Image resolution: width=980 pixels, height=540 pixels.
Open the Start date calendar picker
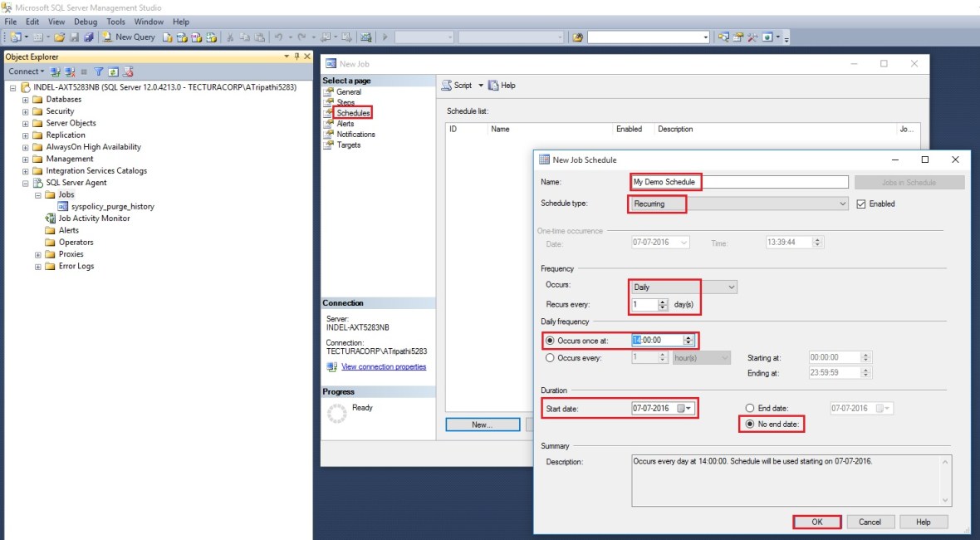(684, 409)
